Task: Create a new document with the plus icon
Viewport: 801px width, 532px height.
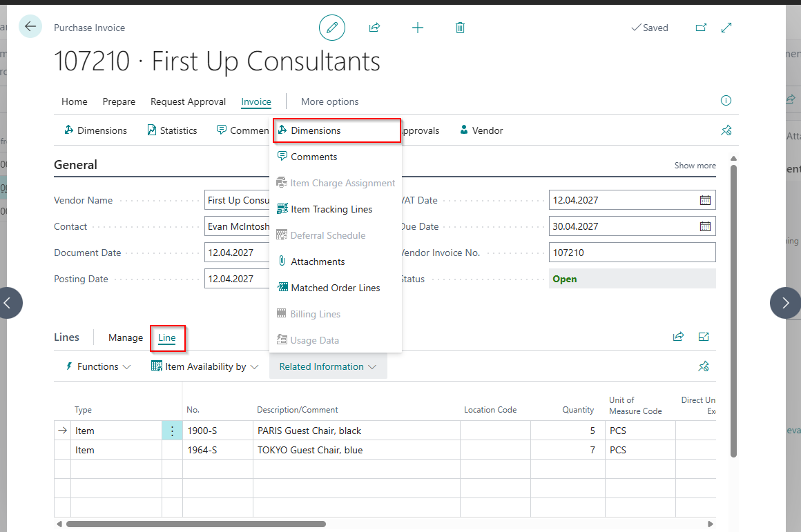Action: [x=417, y=28]
